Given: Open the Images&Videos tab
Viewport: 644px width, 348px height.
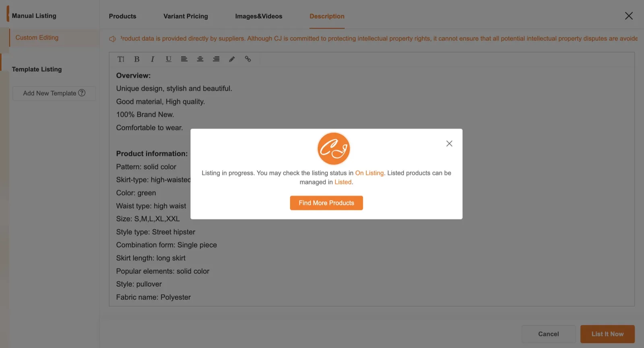Looking at the screenshot, I should pyautogui.click(x=258, y=16).
